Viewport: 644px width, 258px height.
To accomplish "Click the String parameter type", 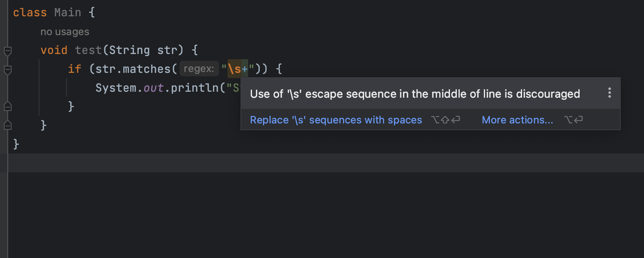I will (x=129, y=51).
